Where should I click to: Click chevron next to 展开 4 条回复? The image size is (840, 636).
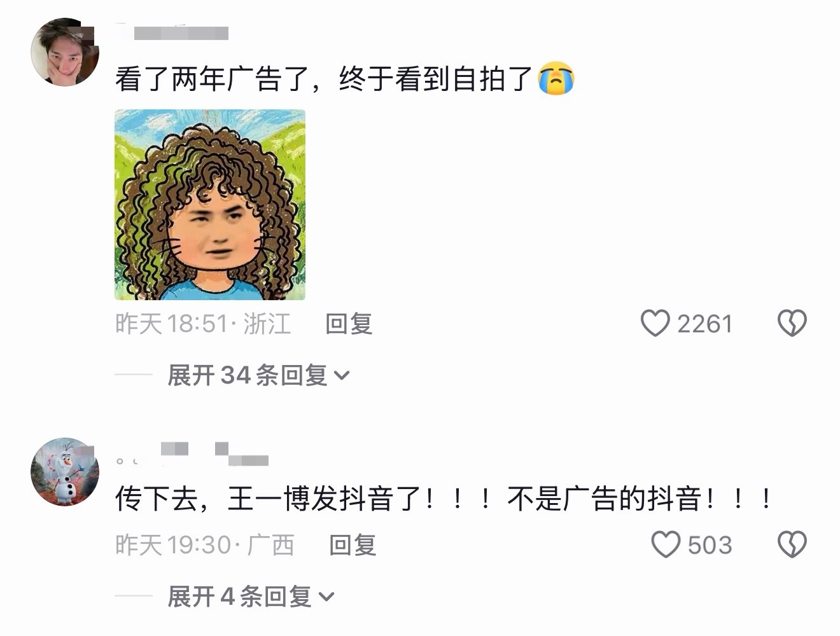pos(325,597)
